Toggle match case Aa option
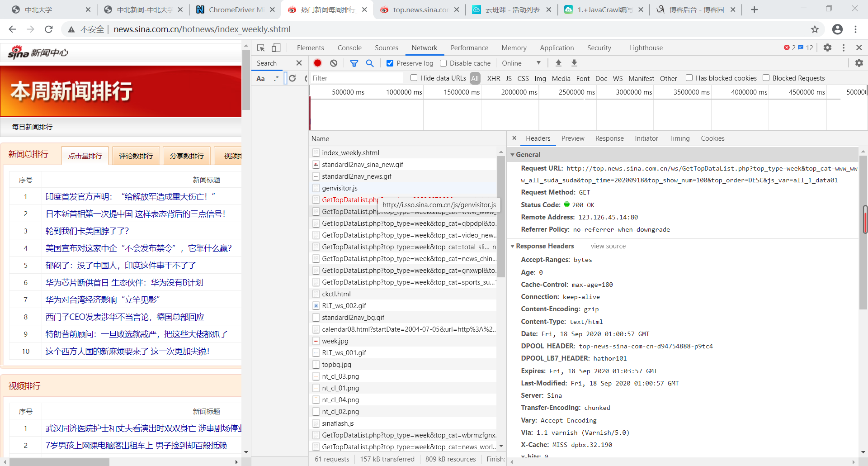 click(260, 78)
